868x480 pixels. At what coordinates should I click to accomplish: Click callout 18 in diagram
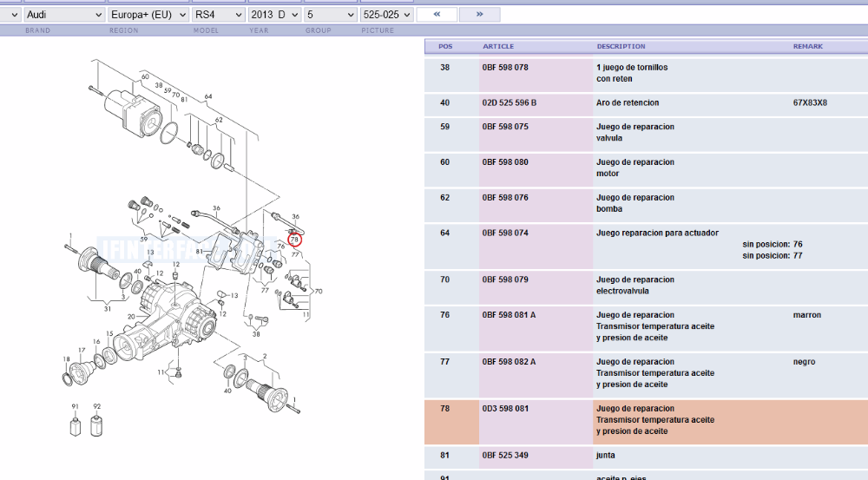pos(67,359)
